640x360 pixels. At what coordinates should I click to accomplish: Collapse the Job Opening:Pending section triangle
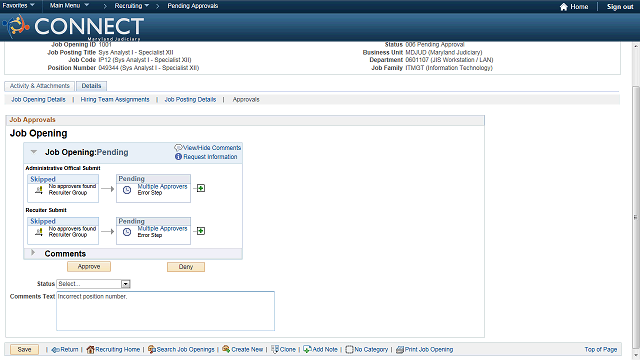click(34, 152)
